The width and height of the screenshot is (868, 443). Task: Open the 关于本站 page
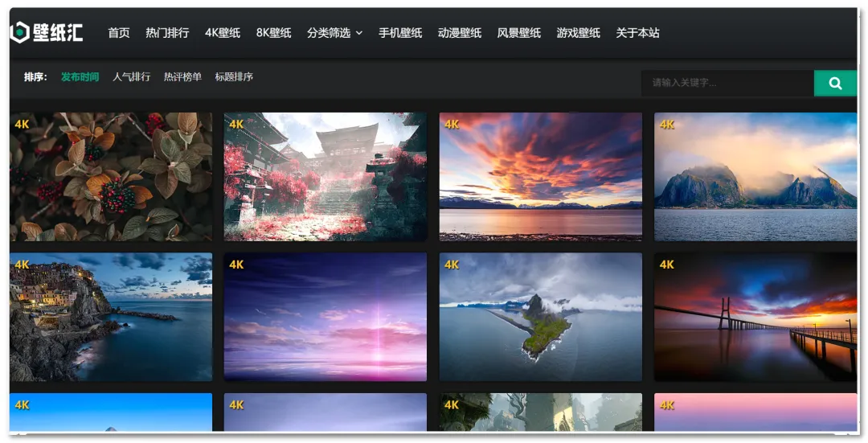637,33
